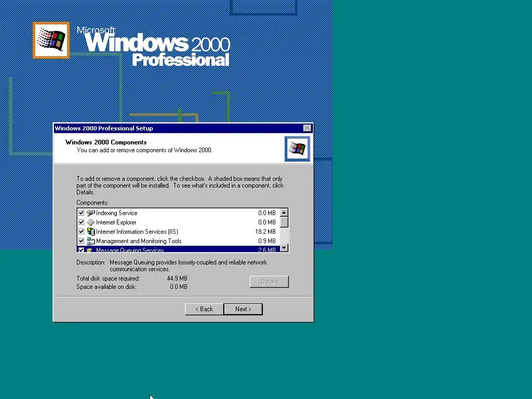This screenshot has height=399, width=532.
Task: Select the Indexing Service row
Action: (179, 213)
